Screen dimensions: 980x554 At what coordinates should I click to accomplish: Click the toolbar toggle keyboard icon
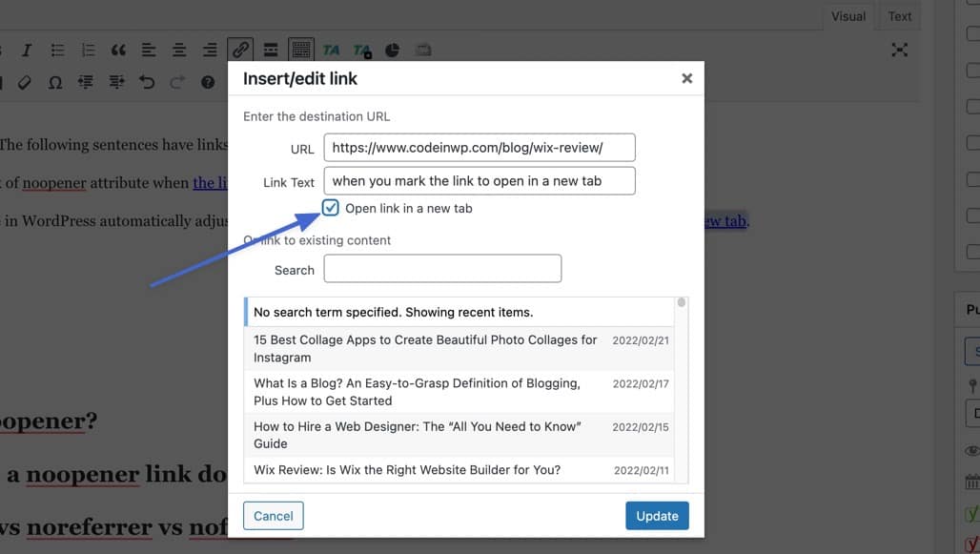point(300,50)
